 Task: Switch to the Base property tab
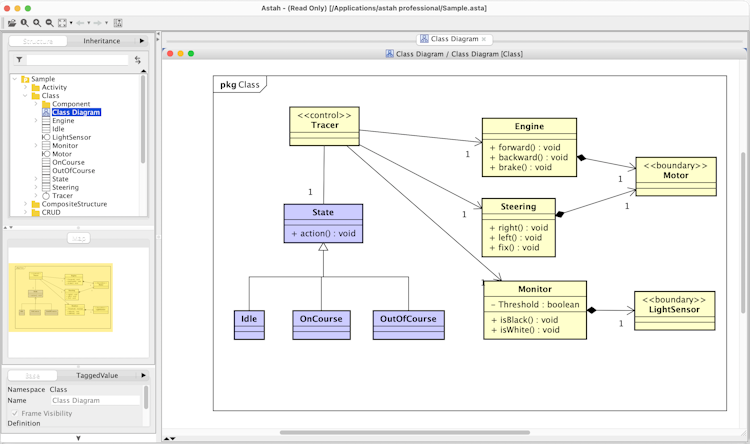[x=33, y=376]
